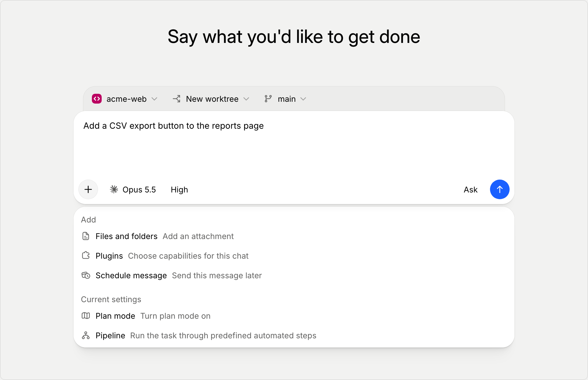Click the plus add button
The width and height of the screenshot is (588, 380).
(88, 189)
